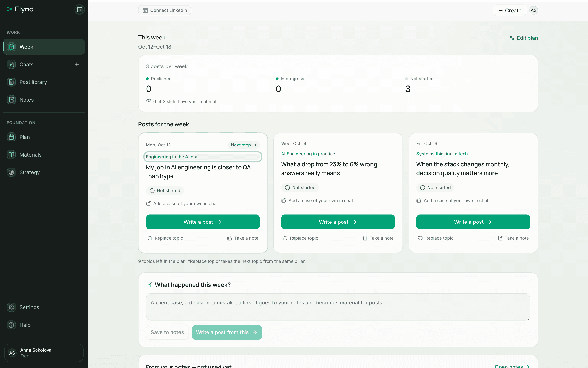Select AI Engineering in practice pillar link
Screen dimensions: 588x368
click(x=308, y=154)
